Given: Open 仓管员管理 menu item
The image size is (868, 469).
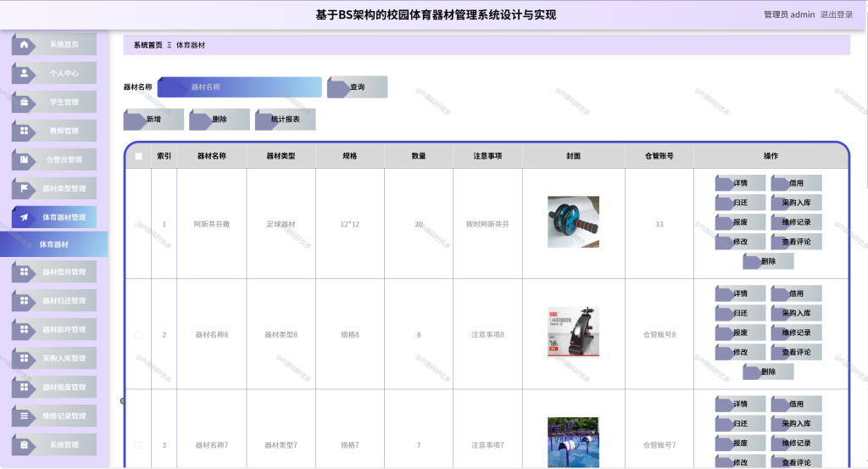Looking at the screenshot, I should (x=53, y=159).
